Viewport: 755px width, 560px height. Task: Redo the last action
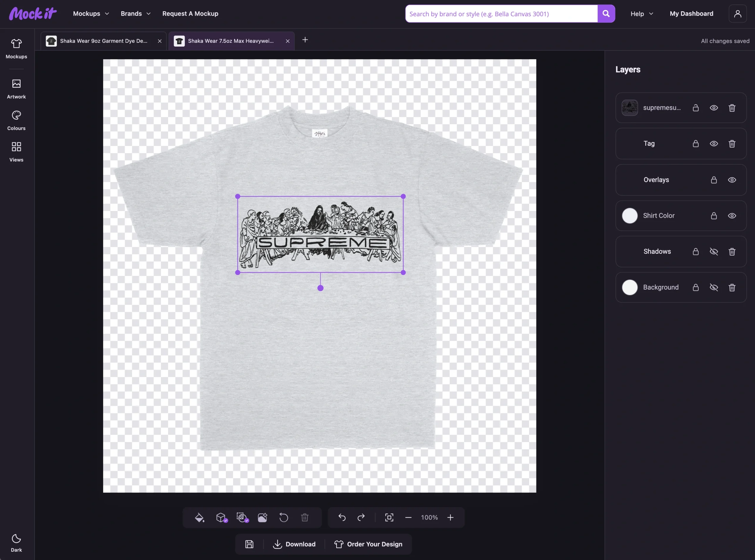(x=361, y=518)
